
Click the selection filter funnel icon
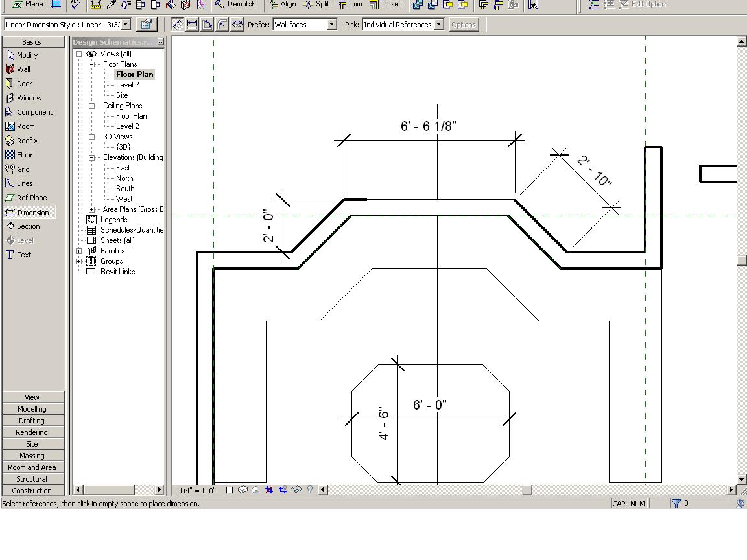pyautogui.click(x=676, y=503)
